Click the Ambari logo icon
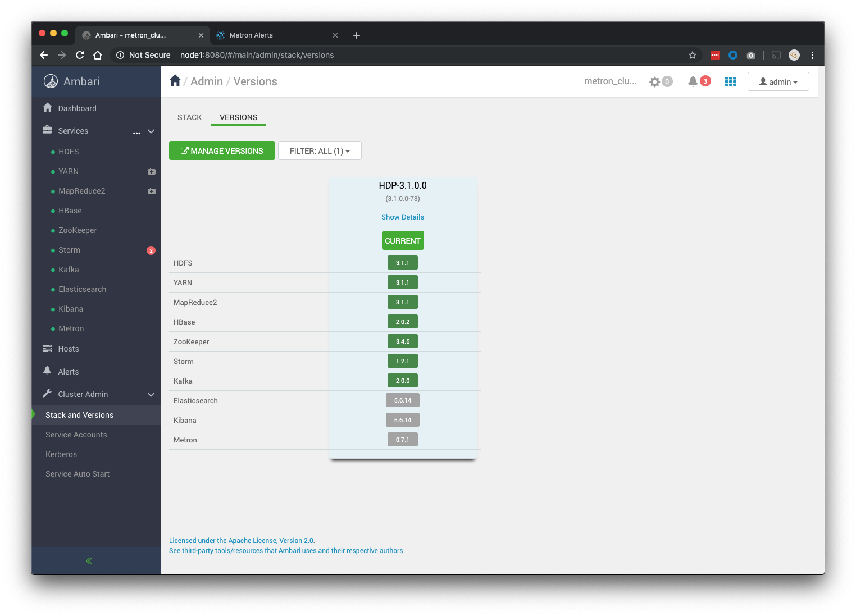Image resolution: width=856 pixels, height=616 pixels. [51, 81]
